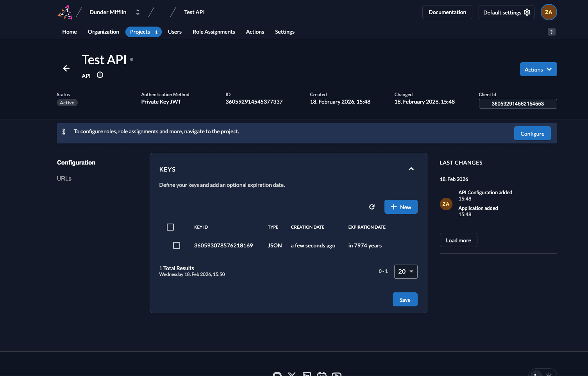Open the help question mark icon
Viewport: 588px width, 376px height.
[551, 32]
